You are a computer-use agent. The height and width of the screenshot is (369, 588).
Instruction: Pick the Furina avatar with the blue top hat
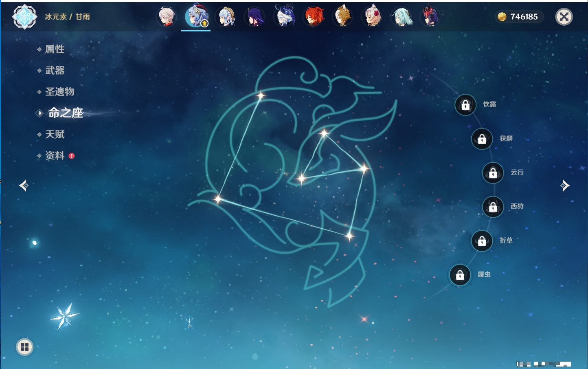pyautogui.click(x=284, y=16)
